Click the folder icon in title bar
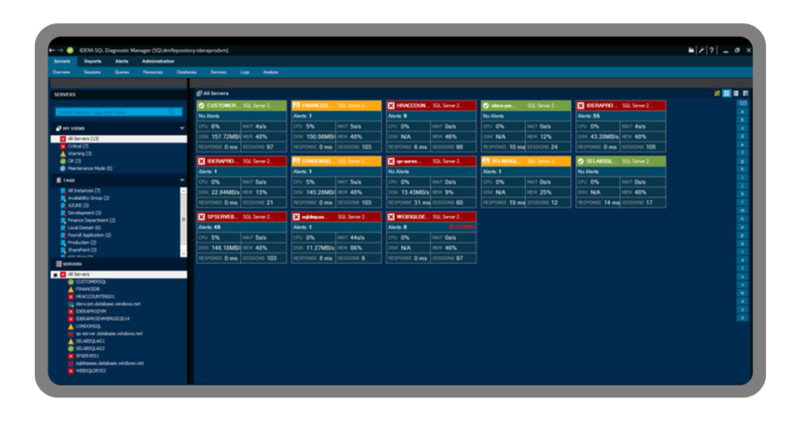 pos(691,49)
